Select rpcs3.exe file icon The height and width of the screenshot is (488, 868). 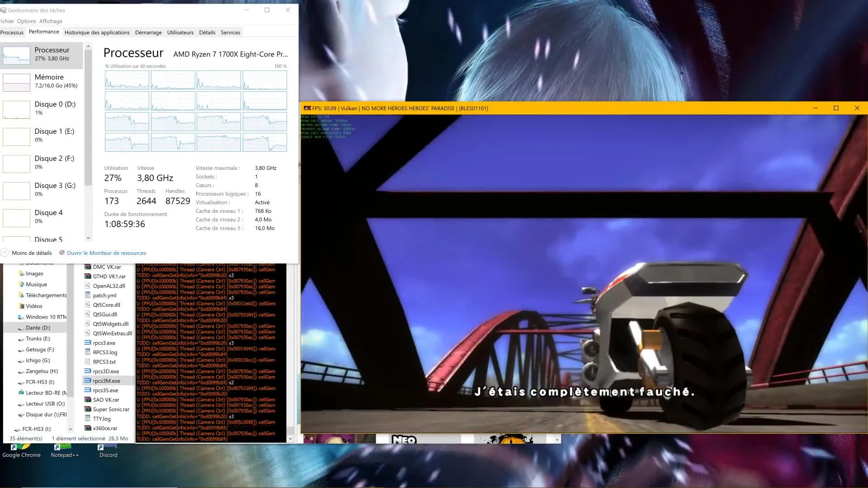pyautogui.click(x=88, y=343)
